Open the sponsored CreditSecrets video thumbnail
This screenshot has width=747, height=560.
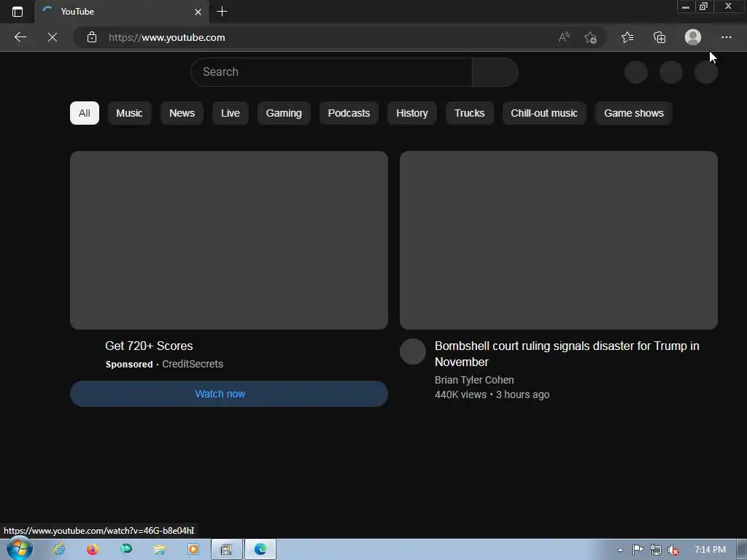[228, 240]
